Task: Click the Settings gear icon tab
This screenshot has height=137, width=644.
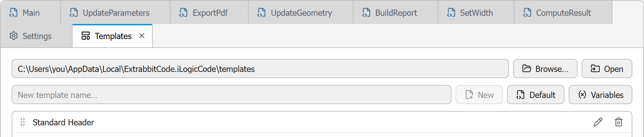Action: (x=14, y=36)
